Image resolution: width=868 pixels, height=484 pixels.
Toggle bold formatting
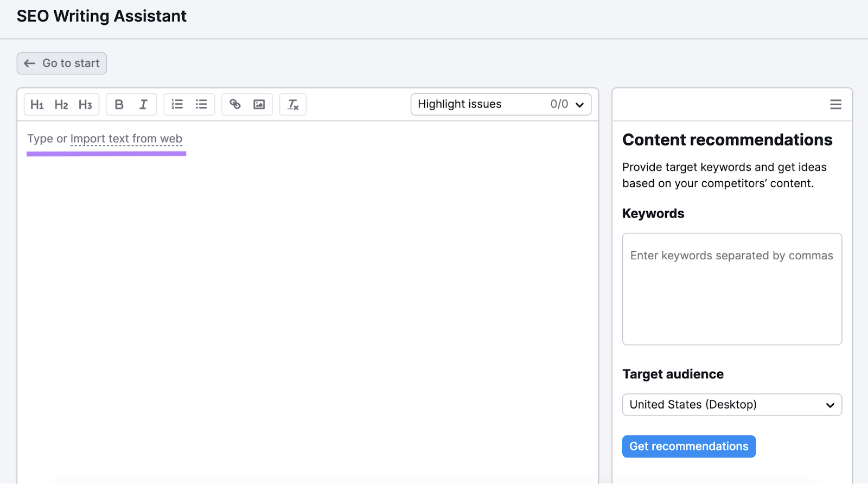119,104
